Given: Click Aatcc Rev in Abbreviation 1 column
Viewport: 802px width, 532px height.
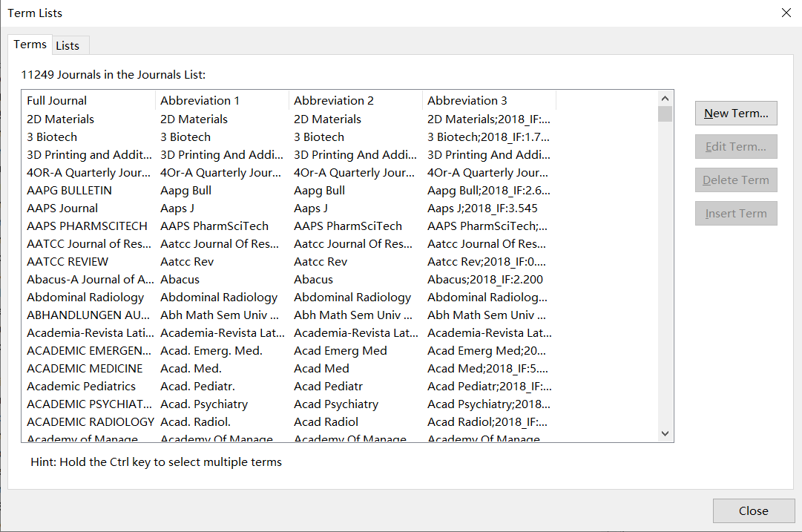Looking at the screenshot, I should [x=187, y=262].
